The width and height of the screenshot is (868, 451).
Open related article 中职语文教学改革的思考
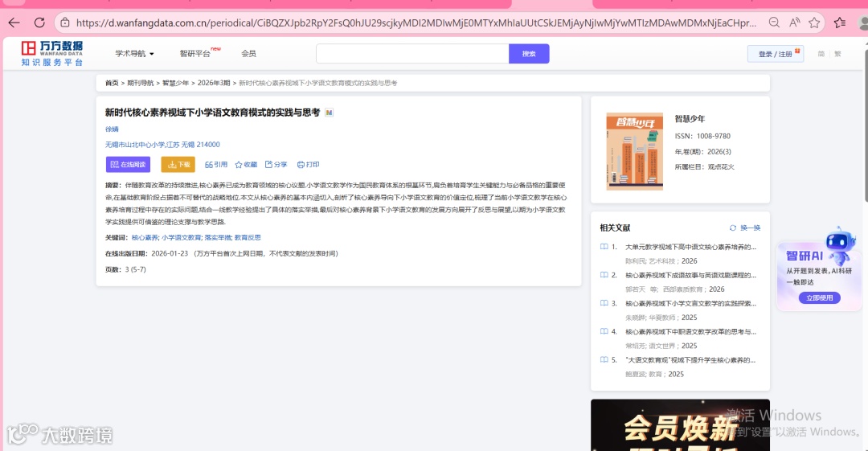690,331
